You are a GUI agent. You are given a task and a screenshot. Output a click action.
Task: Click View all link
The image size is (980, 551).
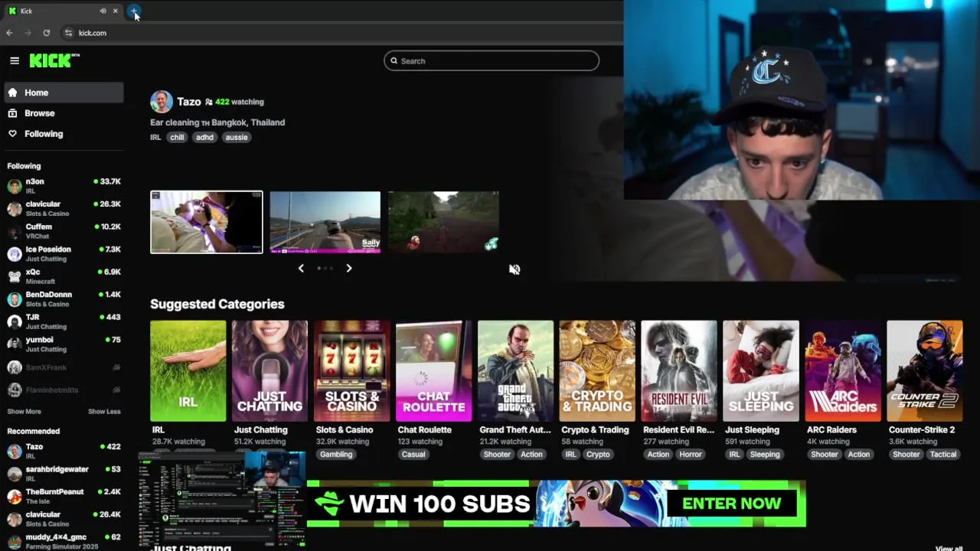point(949,548)
